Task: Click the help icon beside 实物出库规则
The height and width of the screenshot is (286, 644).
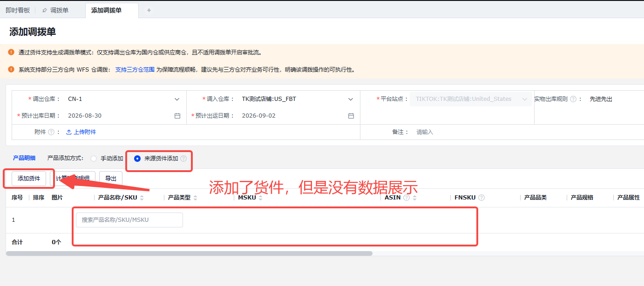Action: (573, 99)
